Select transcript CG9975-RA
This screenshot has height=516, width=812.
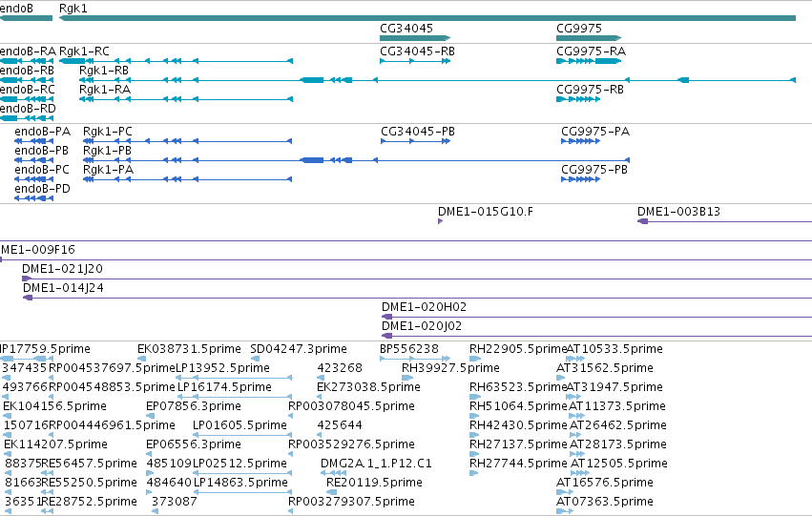(591, 52)
